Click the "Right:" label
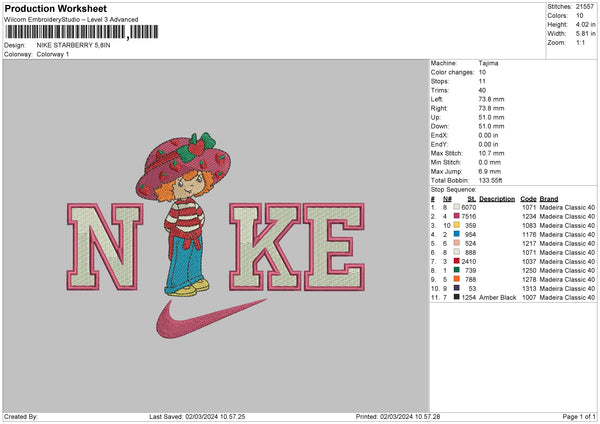This screenshot has height=424, width=600. click(x=439, y=108)
